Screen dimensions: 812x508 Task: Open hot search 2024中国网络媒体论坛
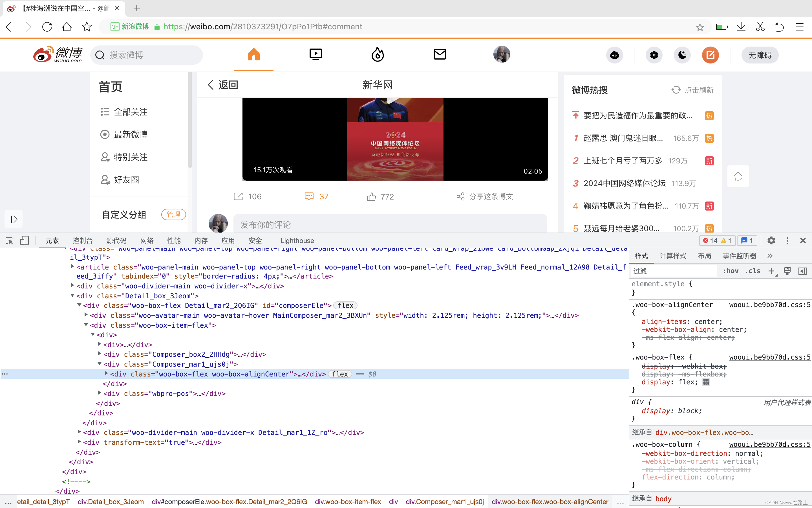coord(625,183)
